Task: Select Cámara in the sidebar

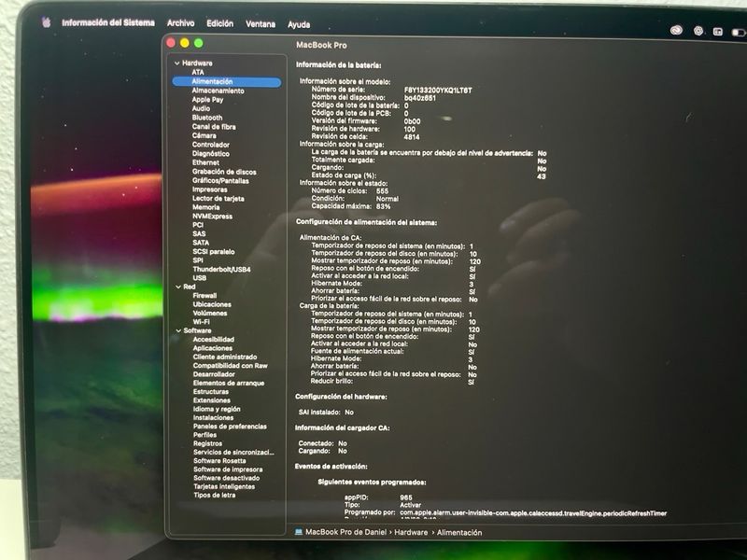Action: [204, 135]
